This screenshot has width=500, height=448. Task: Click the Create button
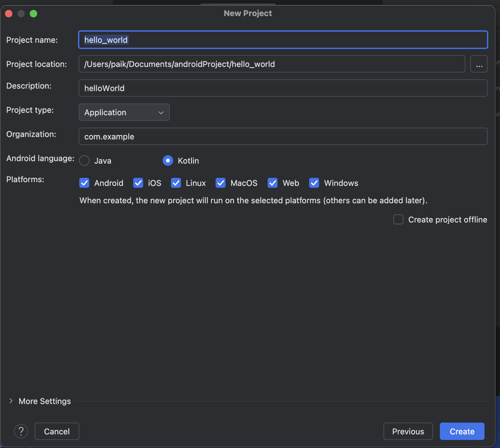[462, 431]
